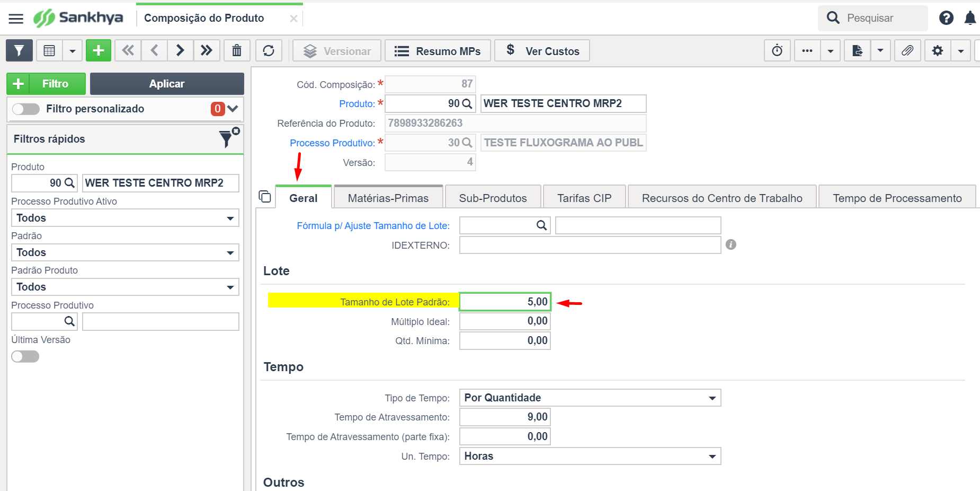980x491 pixels.
Task: Toggle the Última Versão switch
Action: pos(25,356)
